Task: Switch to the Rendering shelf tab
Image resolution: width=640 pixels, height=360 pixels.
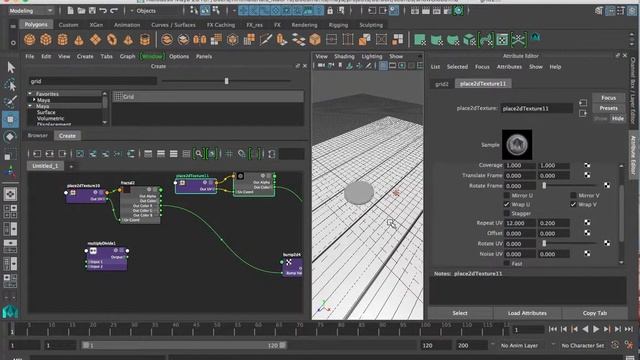Action: (304, 25)
